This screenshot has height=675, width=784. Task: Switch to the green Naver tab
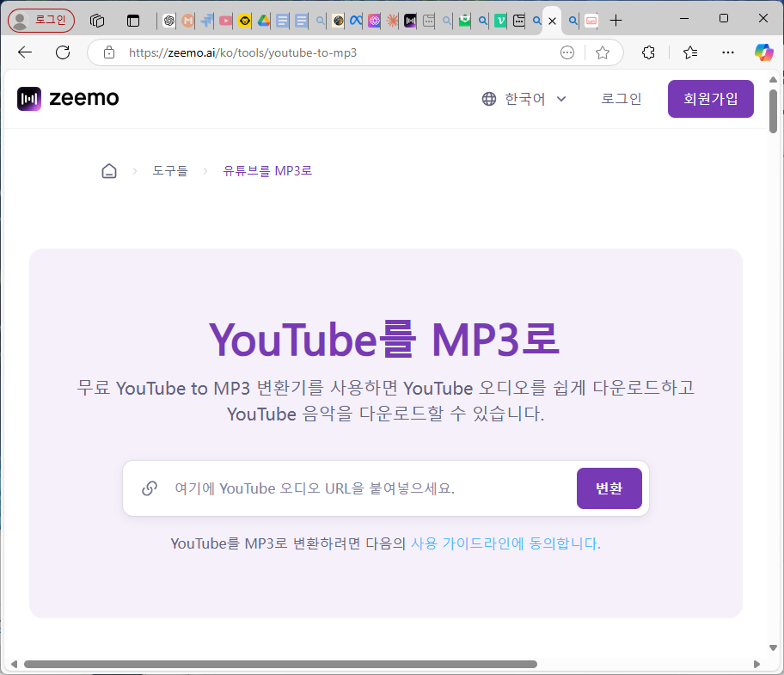pyautogui.click(x=464, y=21)
